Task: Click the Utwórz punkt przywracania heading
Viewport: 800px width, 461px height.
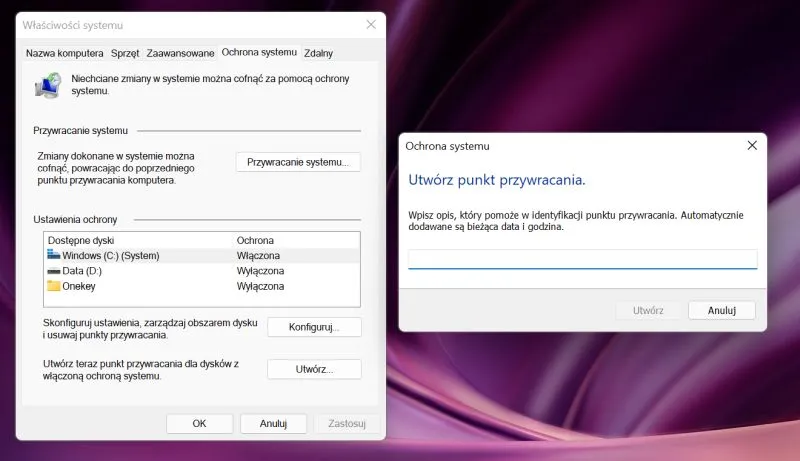Action: pyautogui.click(x=497, y=180)
